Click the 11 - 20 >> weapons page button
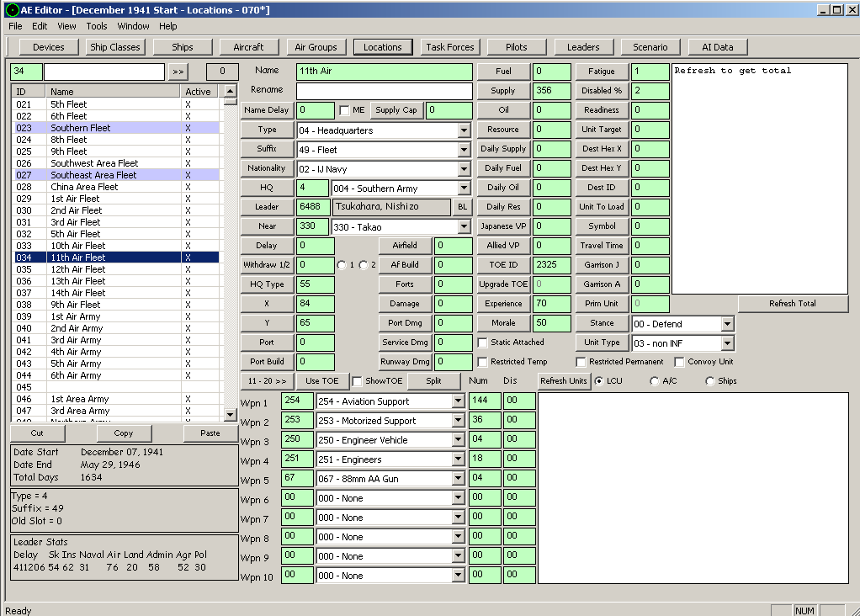The width and height of the screenshot is (860, 616). pyautogui.click(x=266, y=381)
